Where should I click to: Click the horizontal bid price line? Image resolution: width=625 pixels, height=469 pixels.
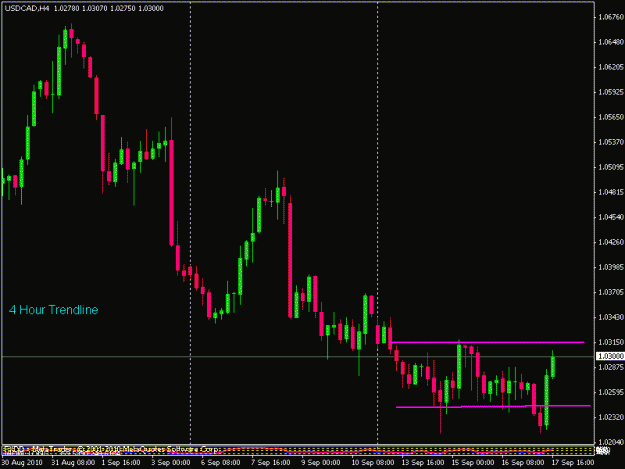pos(298,356)
